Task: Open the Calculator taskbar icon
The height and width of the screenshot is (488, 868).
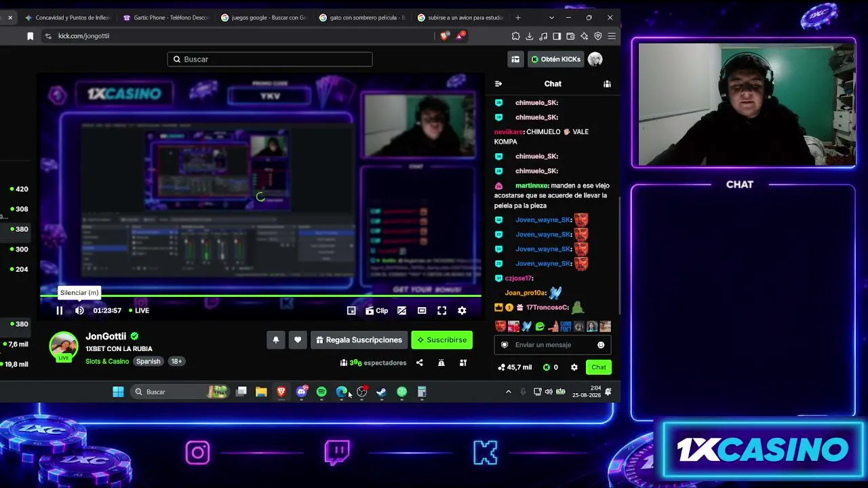Action: [x=422, y=392]
